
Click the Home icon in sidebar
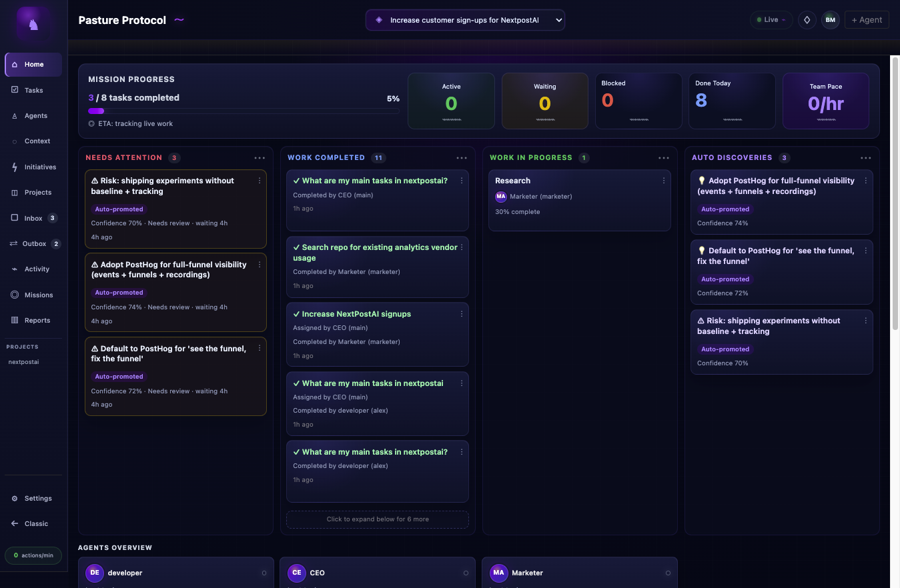(15, 65)
